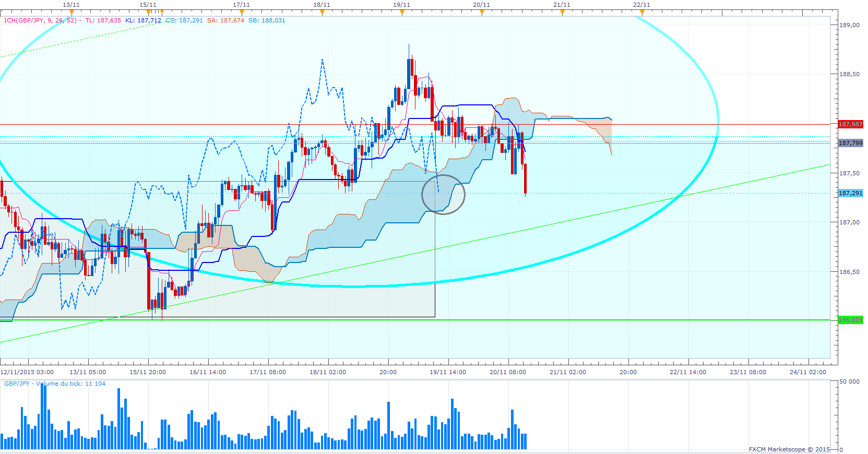
Task: Click the 189,00 price axis label
Action: click(x=849, y=25)
